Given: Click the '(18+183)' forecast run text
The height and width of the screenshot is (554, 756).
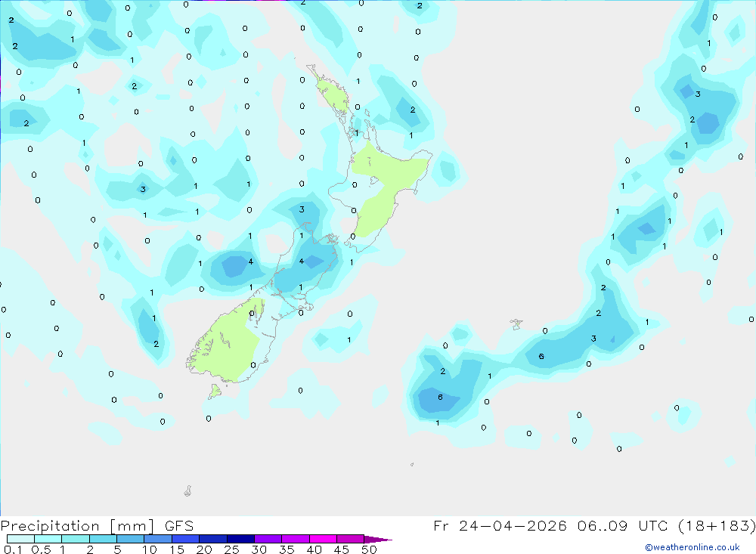Looking at the screenshot, I should [717, 525].
